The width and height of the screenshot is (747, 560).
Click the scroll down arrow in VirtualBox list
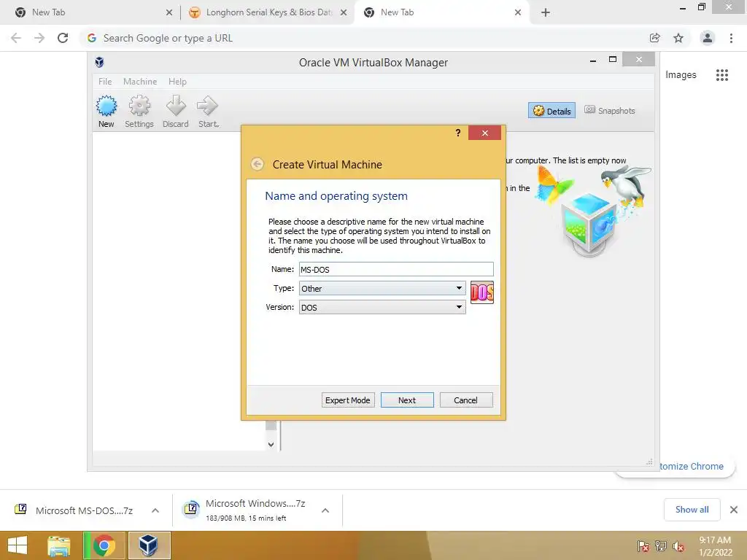(x=271, y=444)
